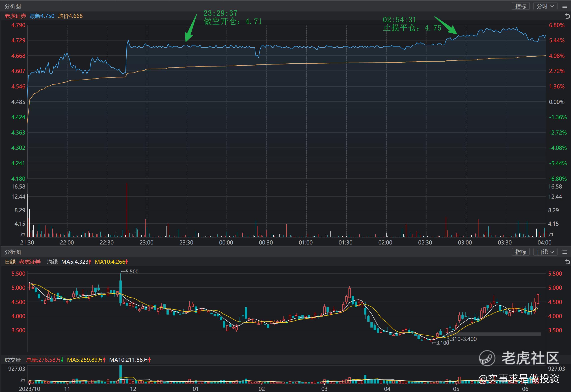Click the tall red volume spike near 22:45
571x392 pixels.
pyautogui.click(x=127, y=210)
